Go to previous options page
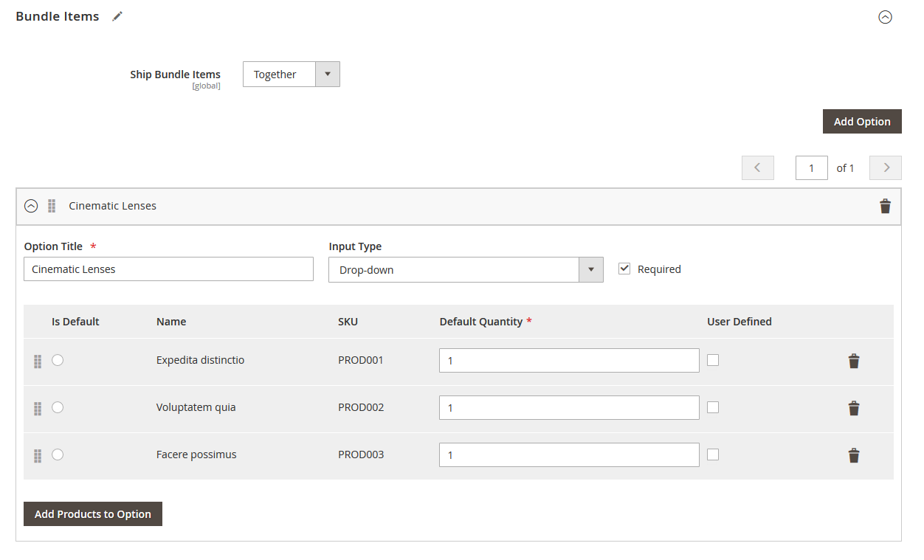 758,168
